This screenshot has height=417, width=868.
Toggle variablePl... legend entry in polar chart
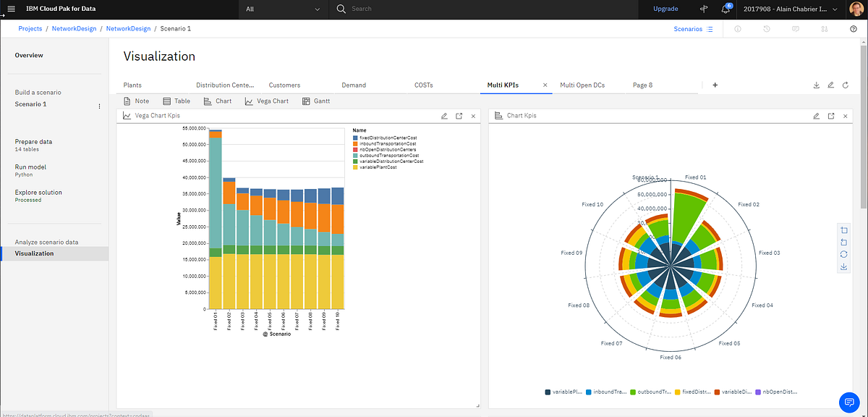pyautogui.click(x=563, y=392)
